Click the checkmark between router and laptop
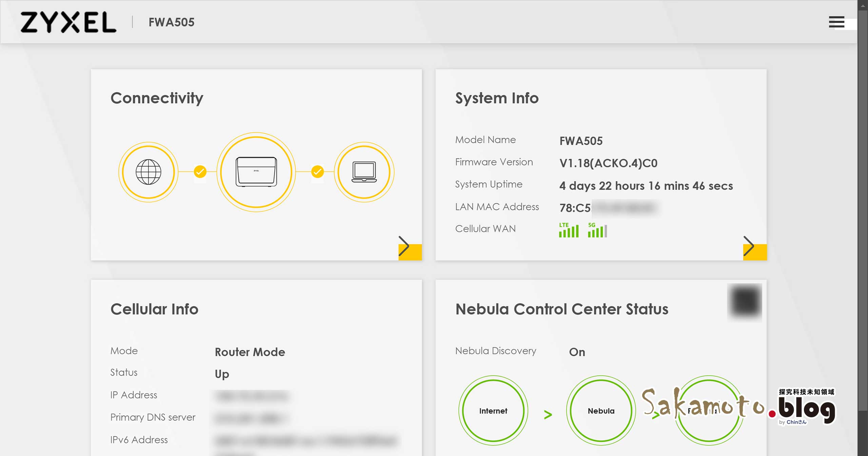This screenshot has height=456, width=868. [317, 172]
